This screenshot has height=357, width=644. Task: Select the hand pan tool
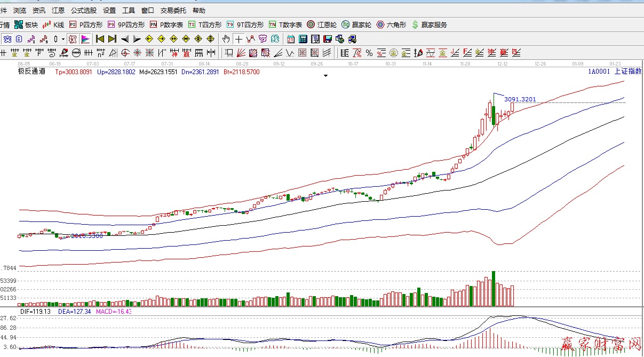click(x=226, y=39)
